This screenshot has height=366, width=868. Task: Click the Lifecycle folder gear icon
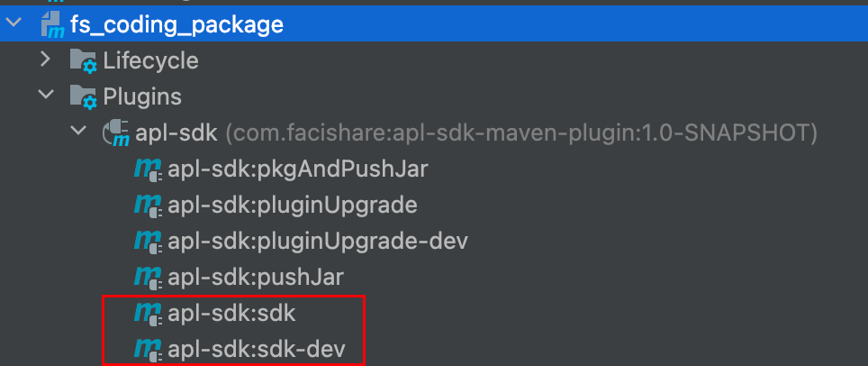(83, 62)
